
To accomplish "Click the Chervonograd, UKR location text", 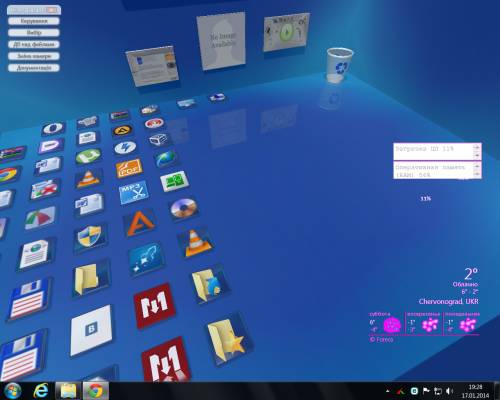I will click(x=448, y=301).
